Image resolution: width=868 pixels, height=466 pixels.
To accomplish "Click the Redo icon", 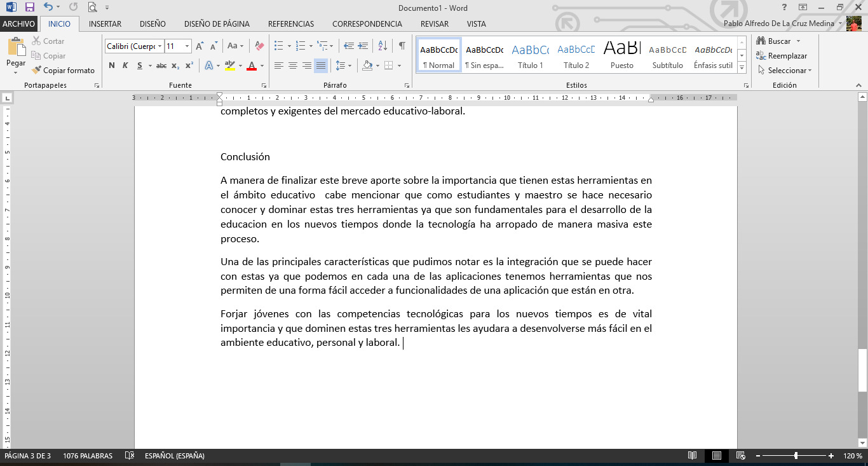I will coord(73,8).
